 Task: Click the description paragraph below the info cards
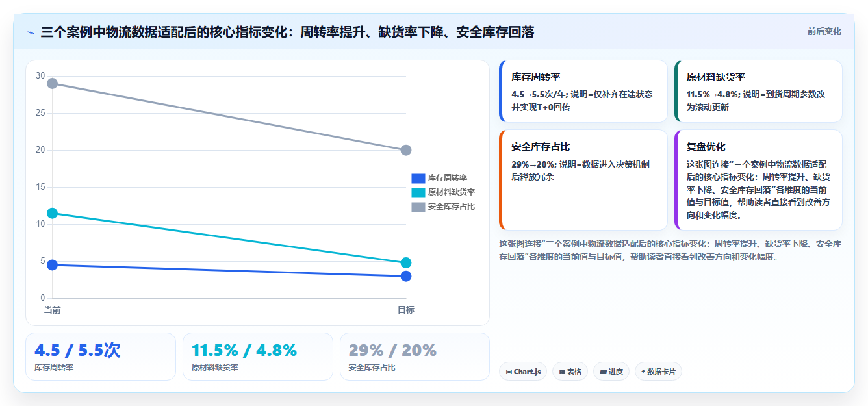click(x=670, y=250)
